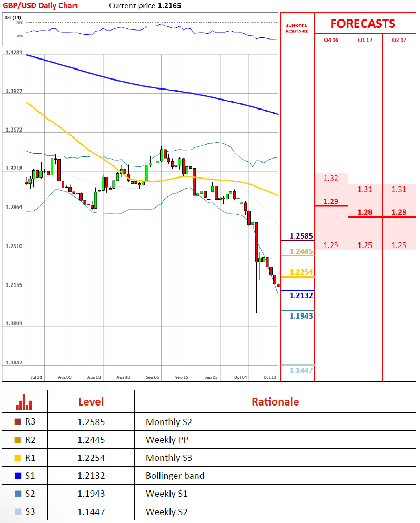Click the 1.3218 price axis label
Image resolution: width=420 pixels, height=523 pixels.
[14, 168]
